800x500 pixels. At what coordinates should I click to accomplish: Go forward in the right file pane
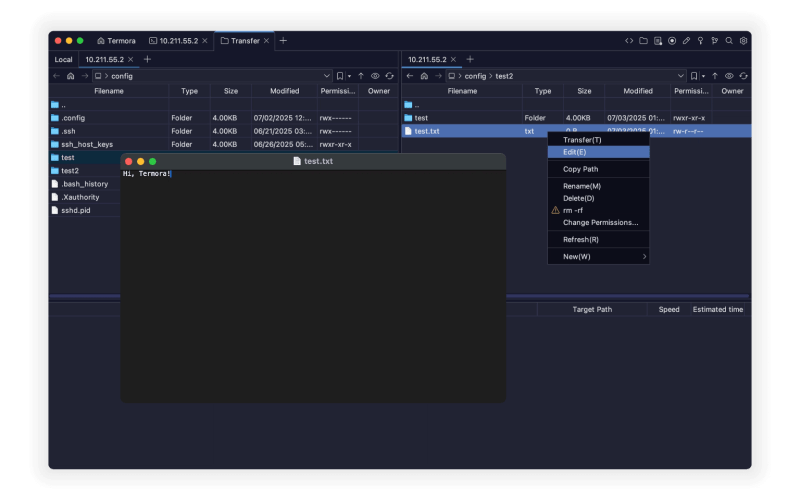(438, 76)
